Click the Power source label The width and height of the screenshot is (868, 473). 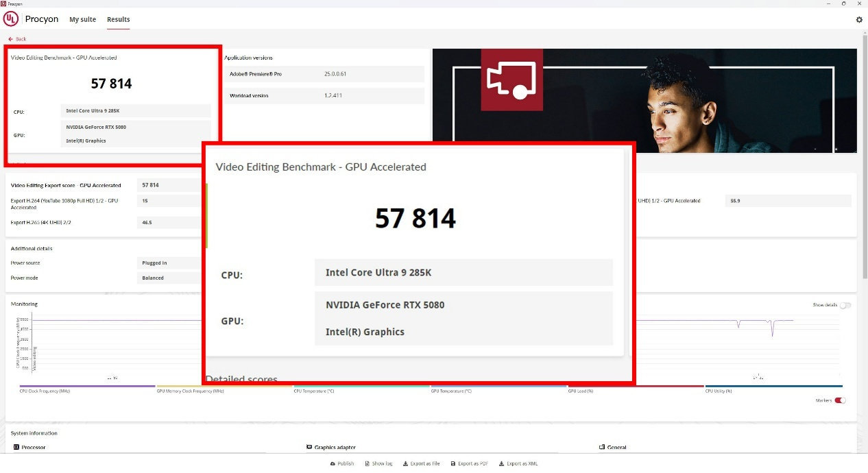click(25, 263)
